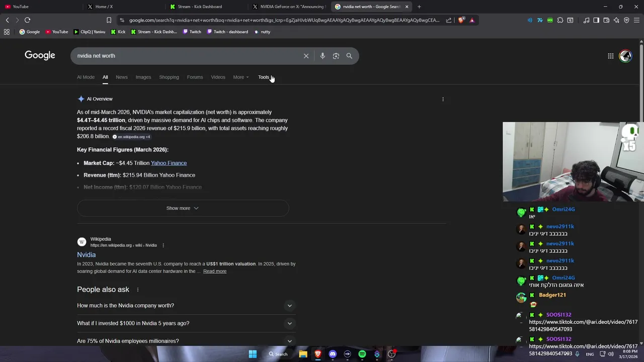Screen dimensions: 644x362
Task: Submit search with the magnifying glass icon
Action: coord(349,56)
